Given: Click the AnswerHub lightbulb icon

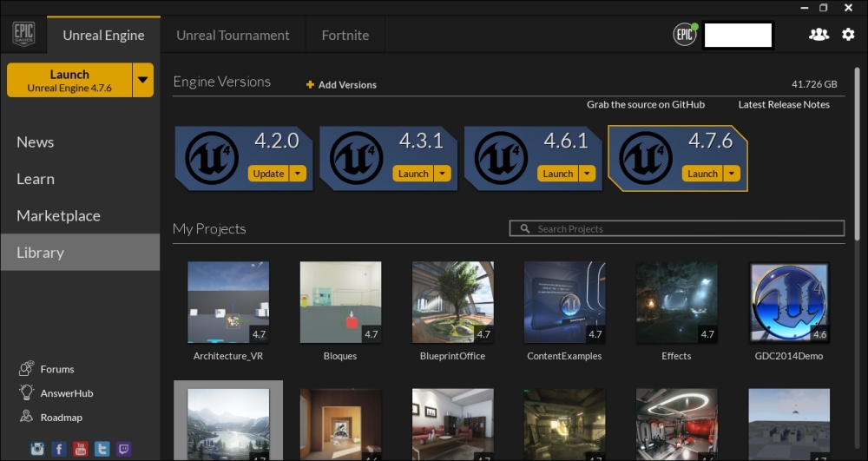Looking at the screenshot, I should [26, 392].
